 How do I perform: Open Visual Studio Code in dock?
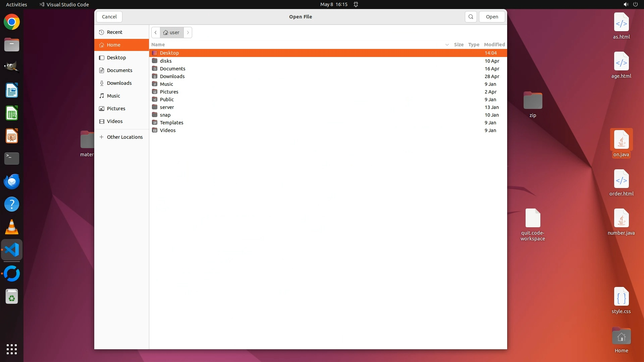(x=12, y=250)
